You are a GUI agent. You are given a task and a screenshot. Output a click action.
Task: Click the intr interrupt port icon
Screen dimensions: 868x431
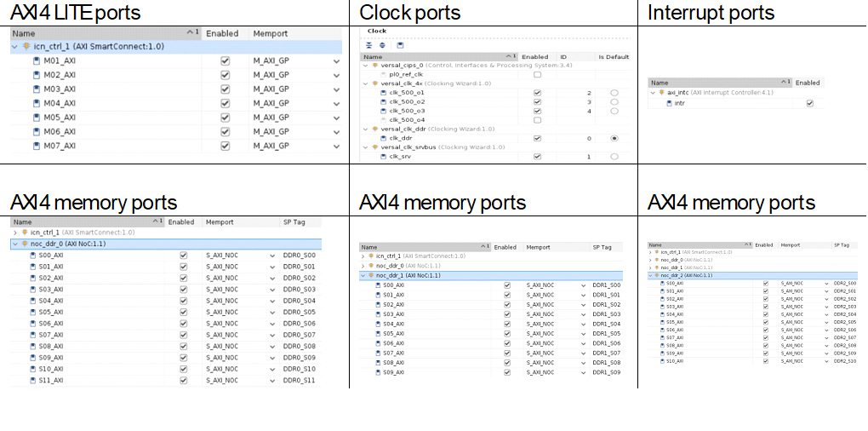pyautogui.click(x=668, y=103)
